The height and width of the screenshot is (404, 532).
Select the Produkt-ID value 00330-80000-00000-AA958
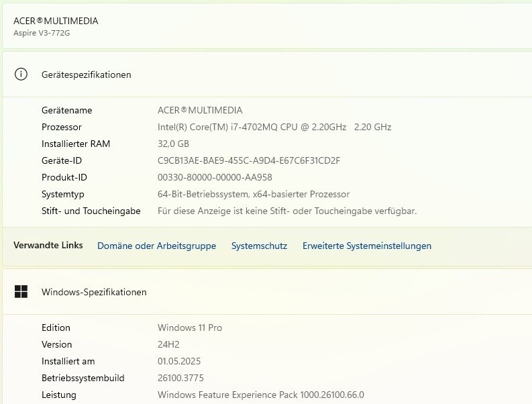click(215, 177)
